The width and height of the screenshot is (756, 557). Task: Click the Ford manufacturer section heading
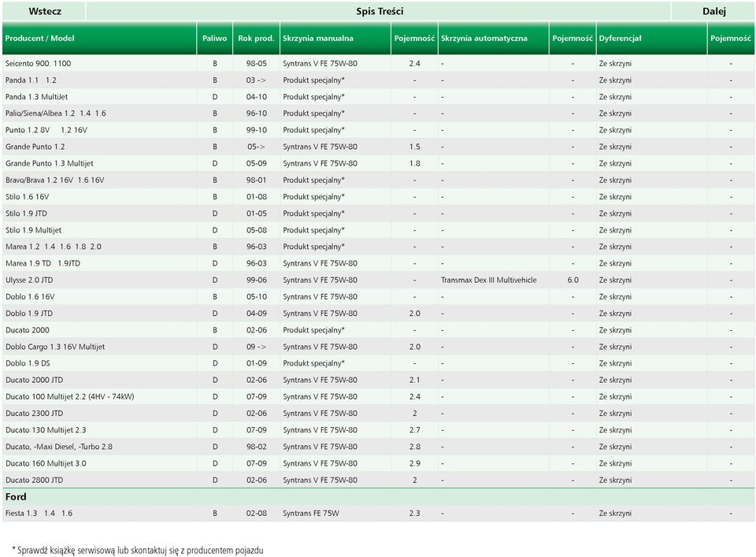tap(16, 496)
